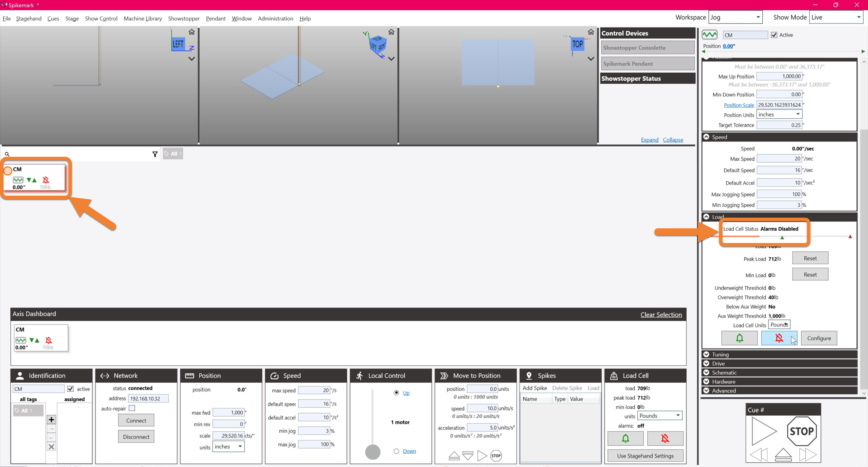Open Position Units inches dropdown
The width and height of the screenshot is (868, 467).
(x=779, y=114)
